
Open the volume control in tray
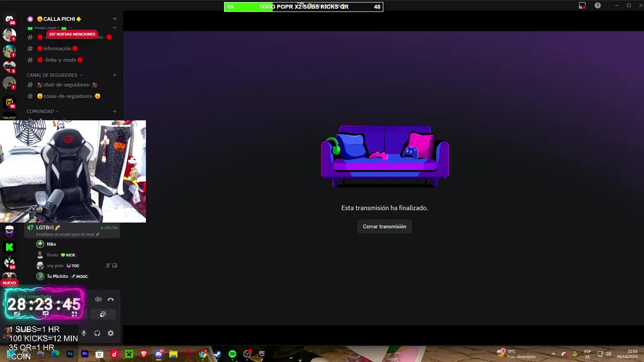tap(608, 354)
